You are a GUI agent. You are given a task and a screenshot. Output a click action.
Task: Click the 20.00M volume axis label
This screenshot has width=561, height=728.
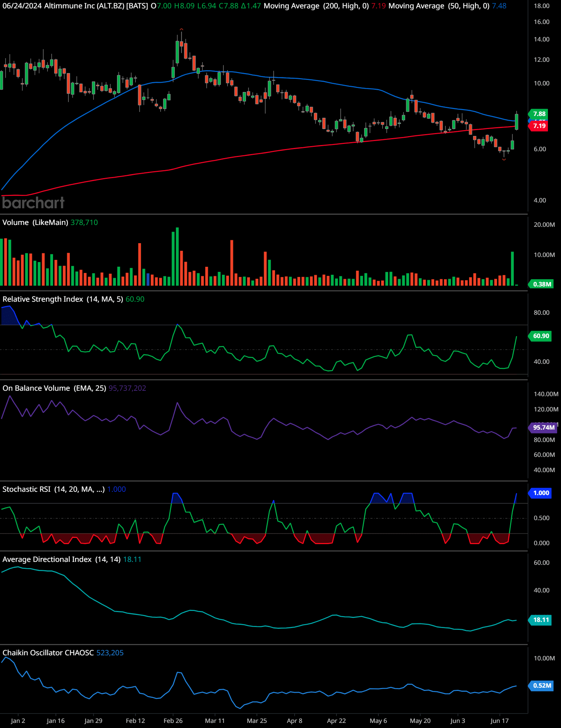(x=544, y=225)
